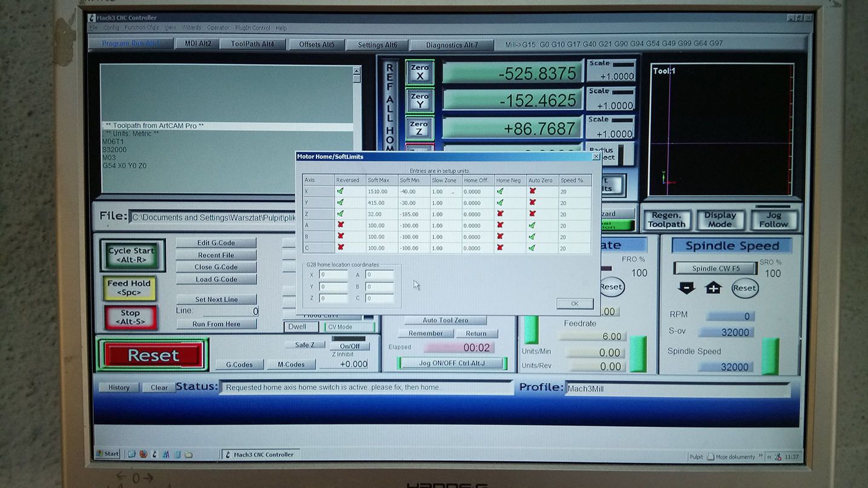Open the Config menu
This screenshot has height=488, width=868.
point(111,28)
